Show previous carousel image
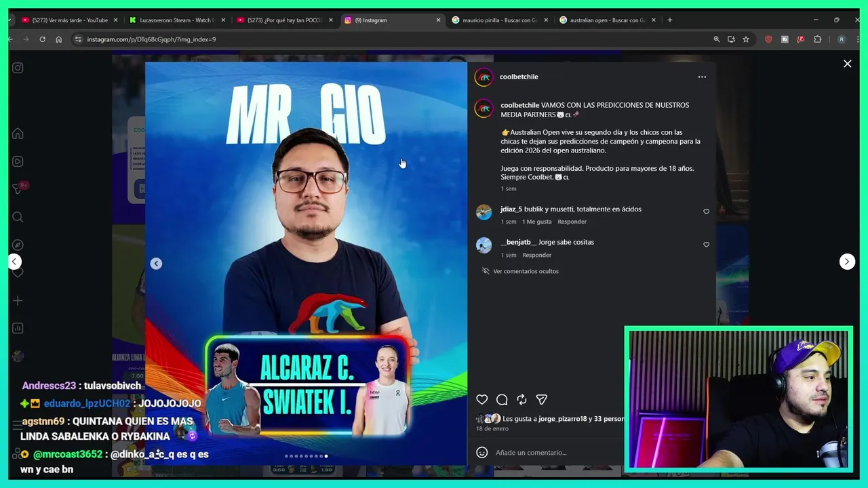This screenshot has width=868, height=488. pos(156,264)
